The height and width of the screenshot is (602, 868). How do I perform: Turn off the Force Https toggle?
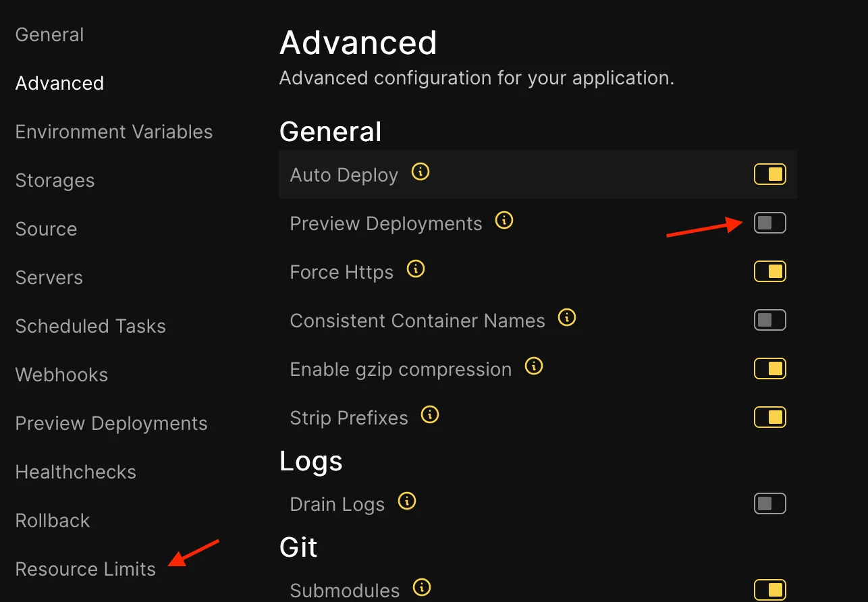coord(770,272)
